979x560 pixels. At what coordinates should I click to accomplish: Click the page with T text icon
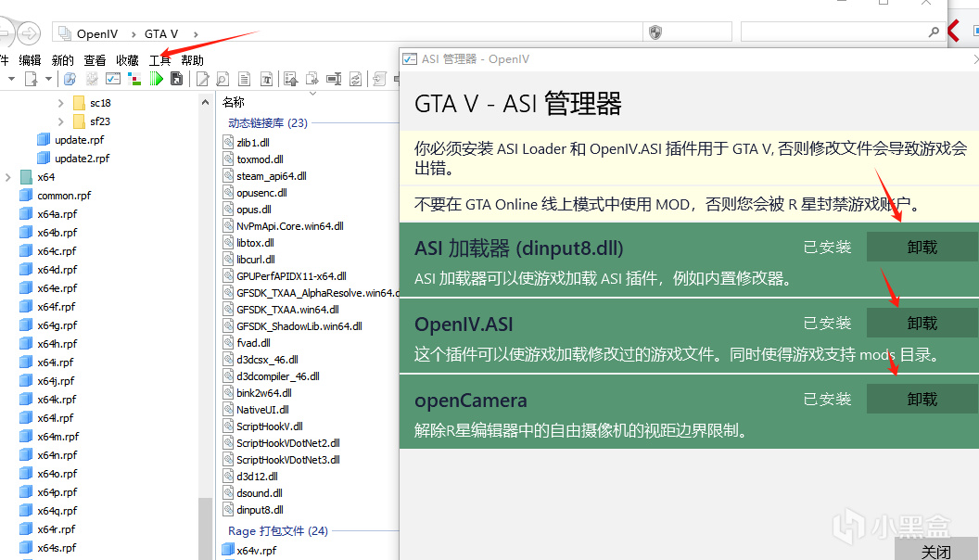tap(267, 79)
